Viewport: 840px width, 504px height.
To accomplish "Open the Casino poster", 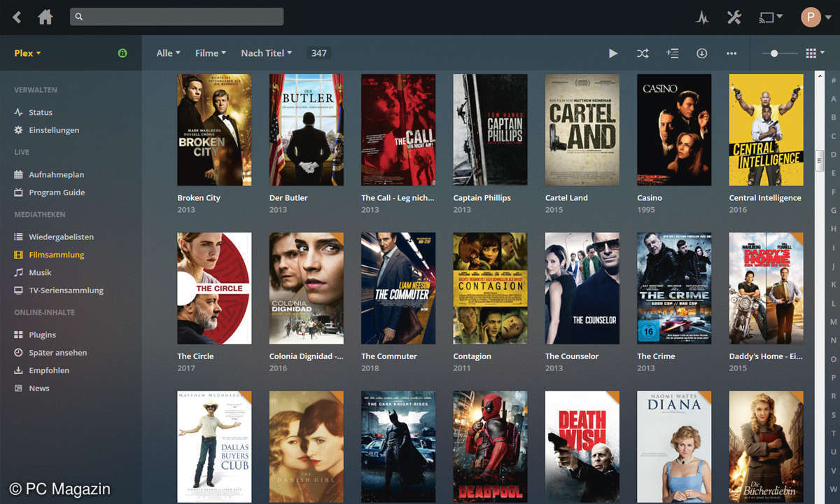I will pyautogui.click(x=674, y=129).
